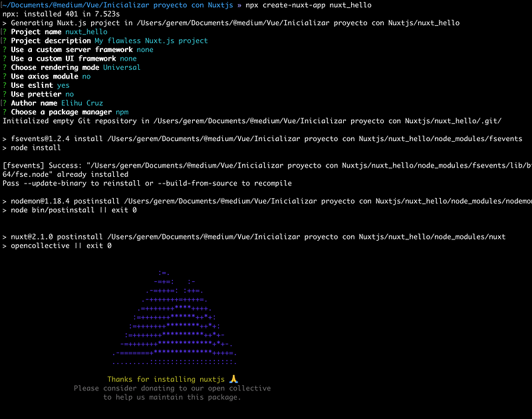Click the 'Use a custom server framework' prompt
This screenshot has height=419, width=532.
(72, 49)
